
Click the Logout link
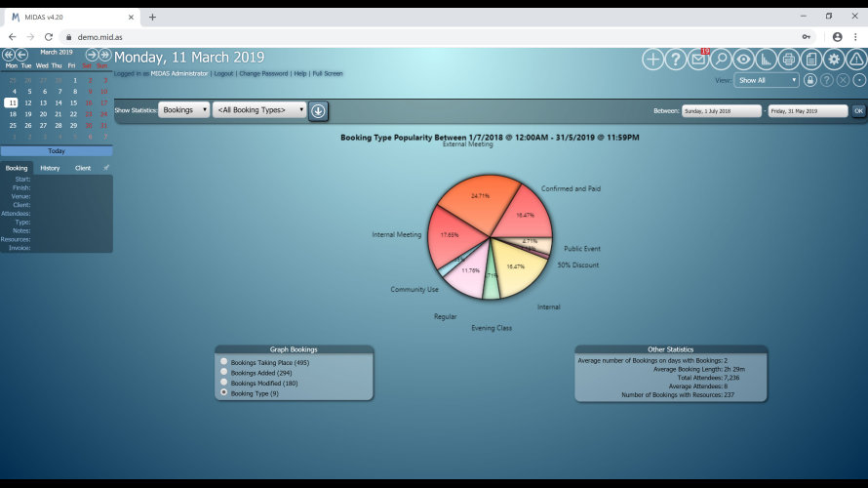(223, 73)
